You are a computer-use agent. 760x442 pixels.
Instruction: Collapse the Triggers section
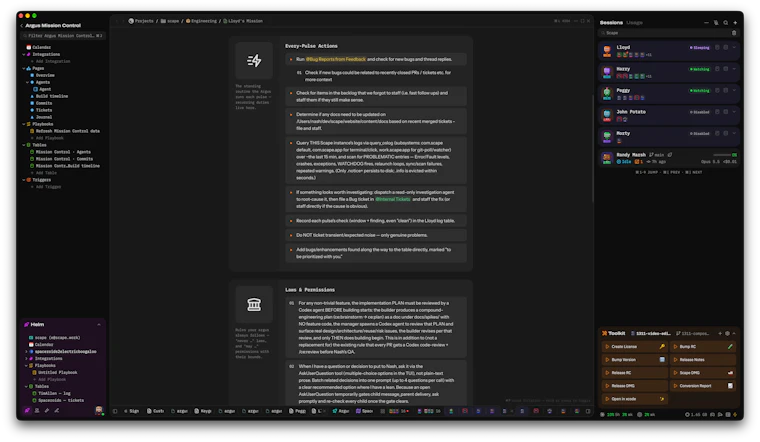point(23,180)
